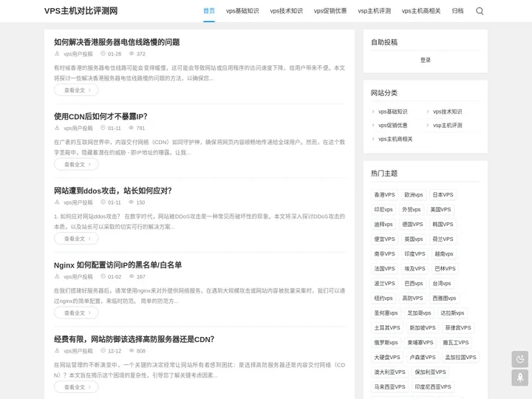
Task: Open vps基础知识 nav menu item
Action: click(242, 11)
